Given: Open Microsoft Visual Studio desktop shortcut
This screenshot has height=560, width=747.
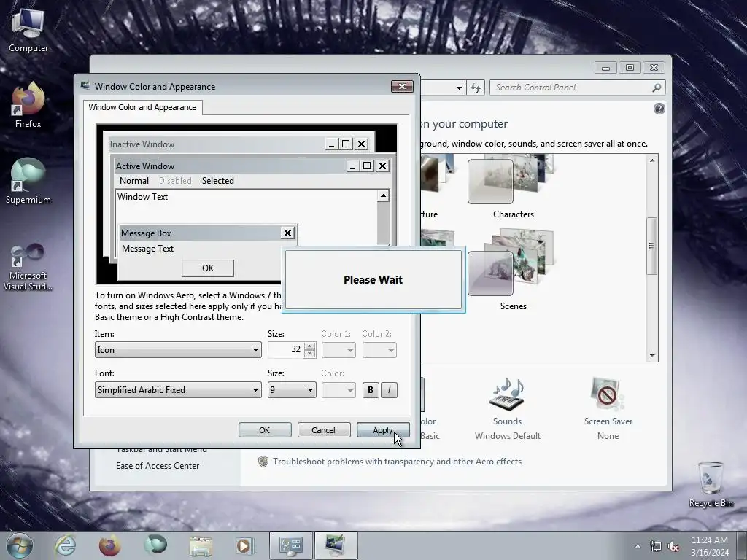Looking at the screenshot, I should coord(28,267).
